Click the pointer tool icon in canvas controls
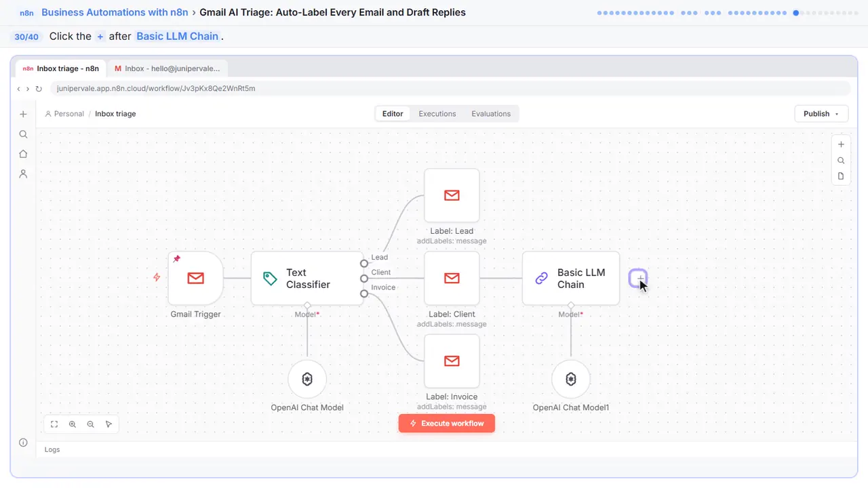 pos(108,424)
